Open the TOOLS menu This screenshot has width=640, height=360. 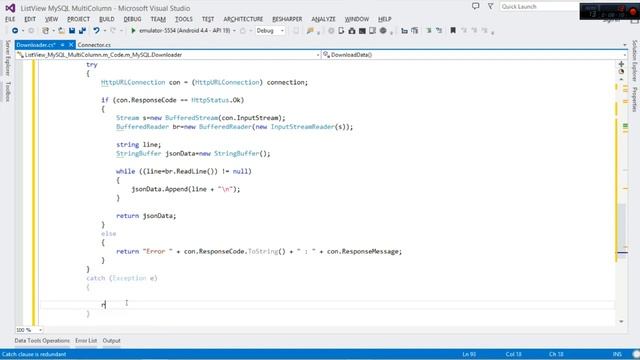point(184,19)
